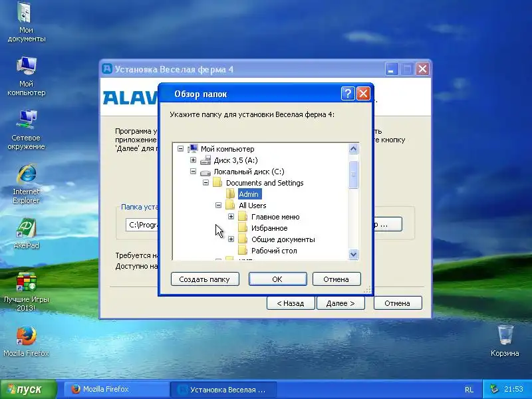Click the 21:53 clock in the tray

[x=513, y=389]
